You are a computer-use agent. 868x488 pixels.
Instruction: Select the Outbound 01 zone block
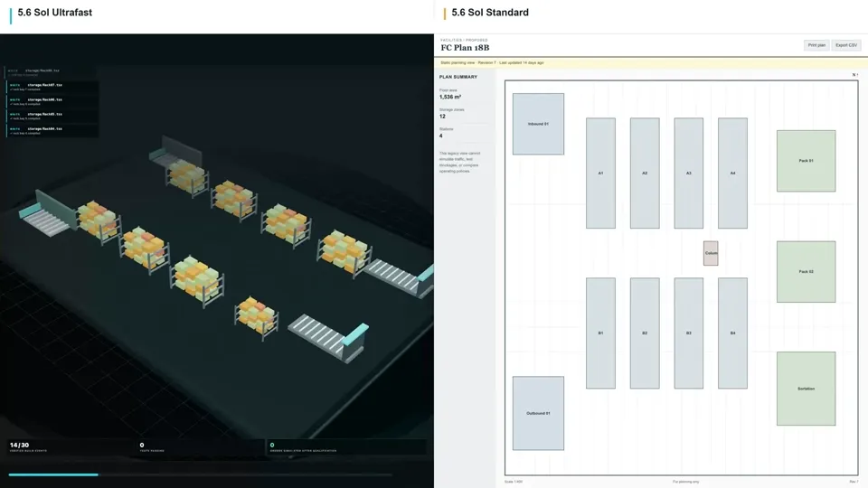pyautogui.click(x=538, y=413)
